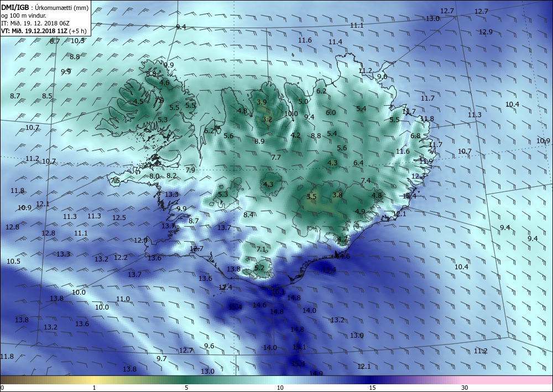Click the value "14.9" at bottom edge
The image size is (553, 392).
pyautogui.click(x=316, y=373)
